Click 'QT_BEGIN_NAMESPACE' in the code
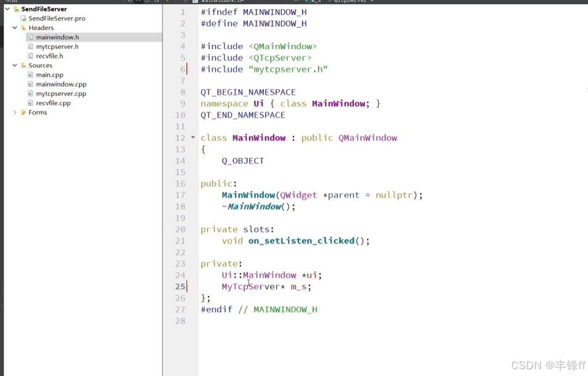The image size is (588, 376). 248,92
